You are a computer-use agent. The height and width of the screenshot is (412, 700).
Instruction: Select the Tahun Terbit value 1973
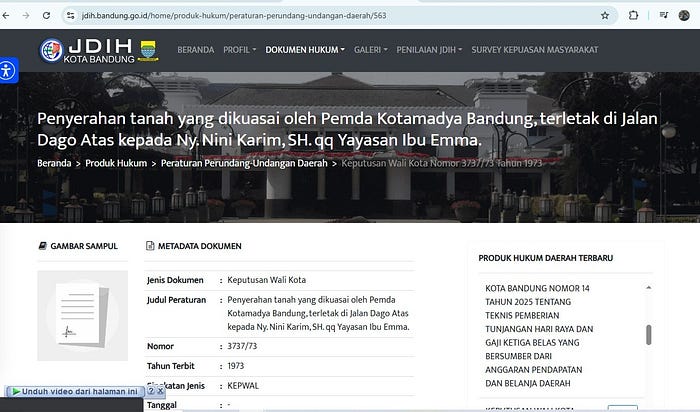click(x=236, y=366)
